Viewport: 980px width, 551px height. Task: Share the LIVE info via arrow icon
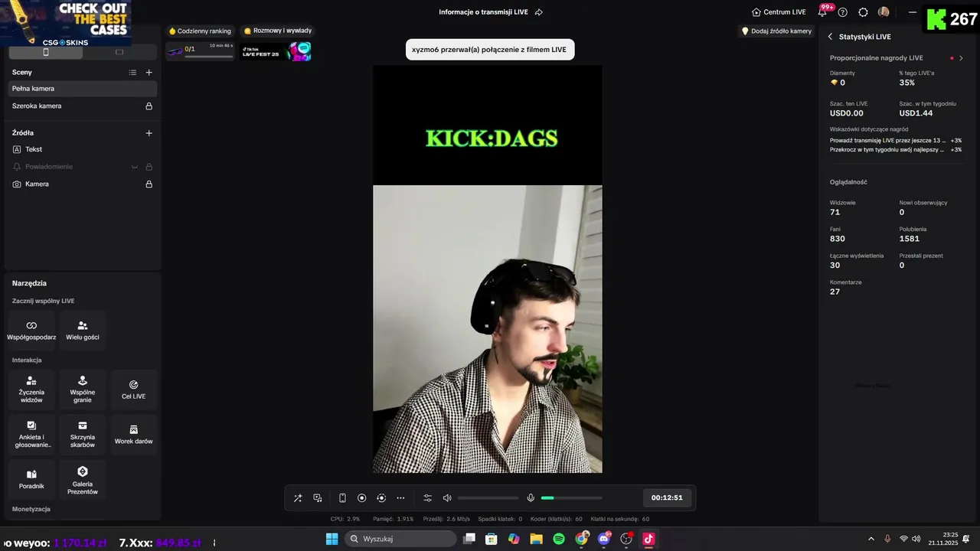pos(539,12)
